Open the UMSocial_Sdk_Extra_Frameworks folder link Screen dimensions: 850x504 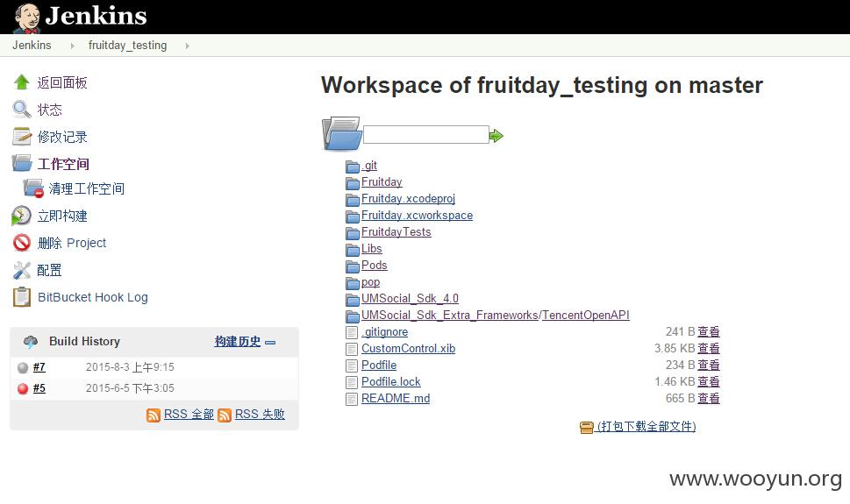click(450, 315)
